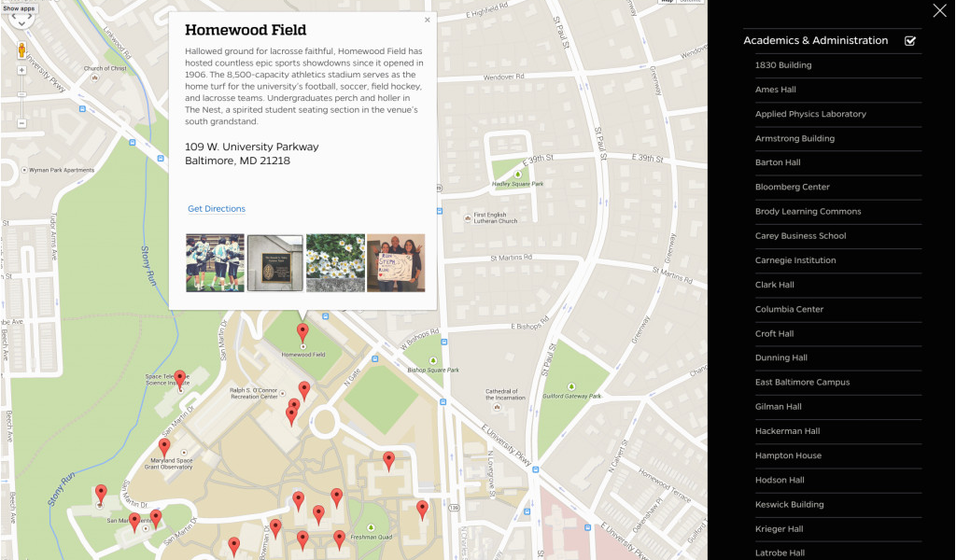Zoom out with the map minus button

coord(21,123)
